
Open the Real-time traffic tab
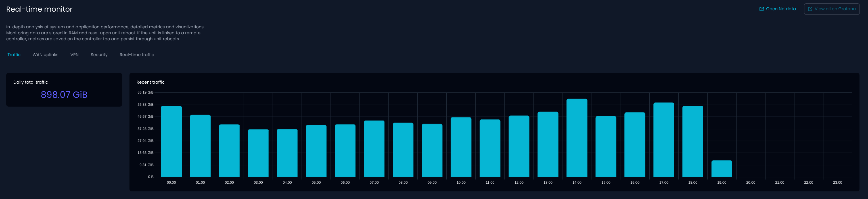pos(137,55)
